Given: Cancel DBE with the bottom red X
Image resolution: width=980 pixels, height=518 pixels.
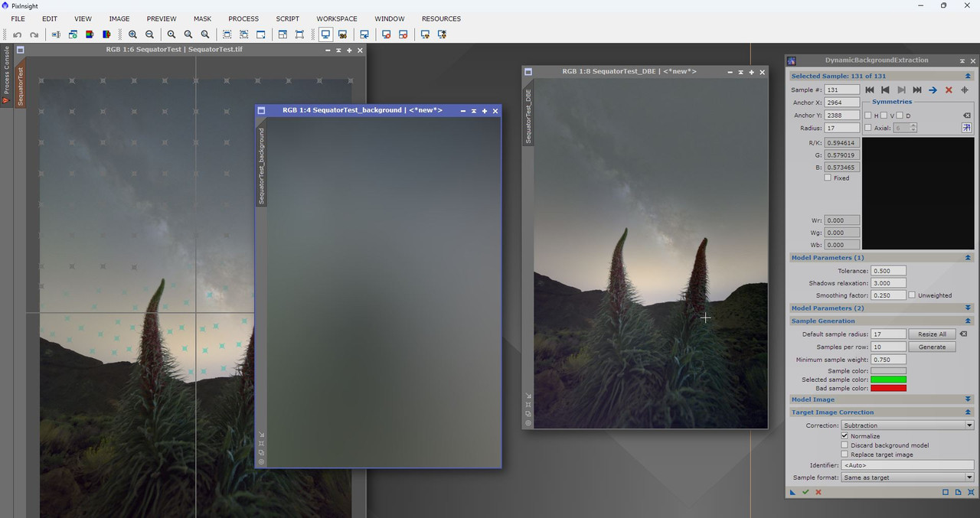Looking at the screenshot, I should tap(818, 492).
